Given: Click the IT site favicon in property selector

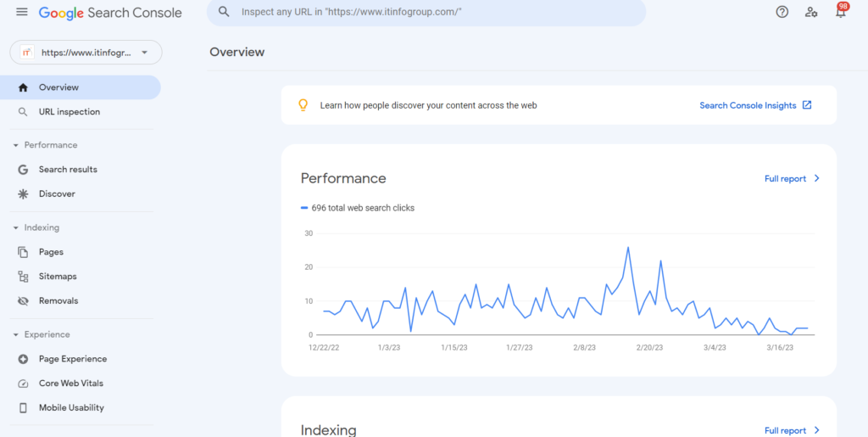Looking at the screenshot, I should click(26, 53).
